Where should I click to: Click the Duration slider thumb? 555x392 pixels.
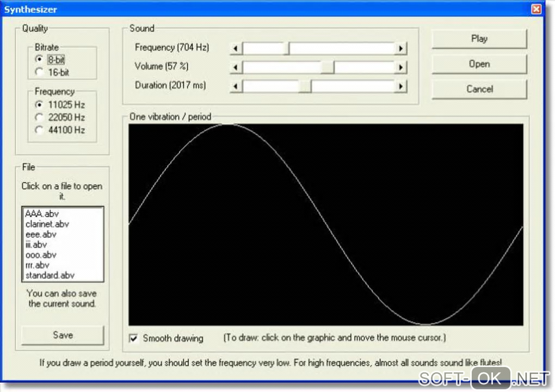[305, 86]
